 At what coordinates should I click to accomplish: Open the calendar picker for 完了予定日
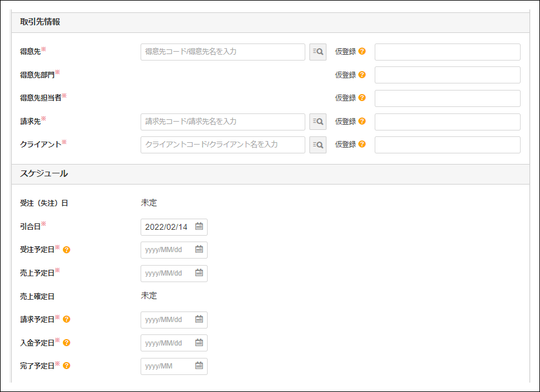coord(199,366)
